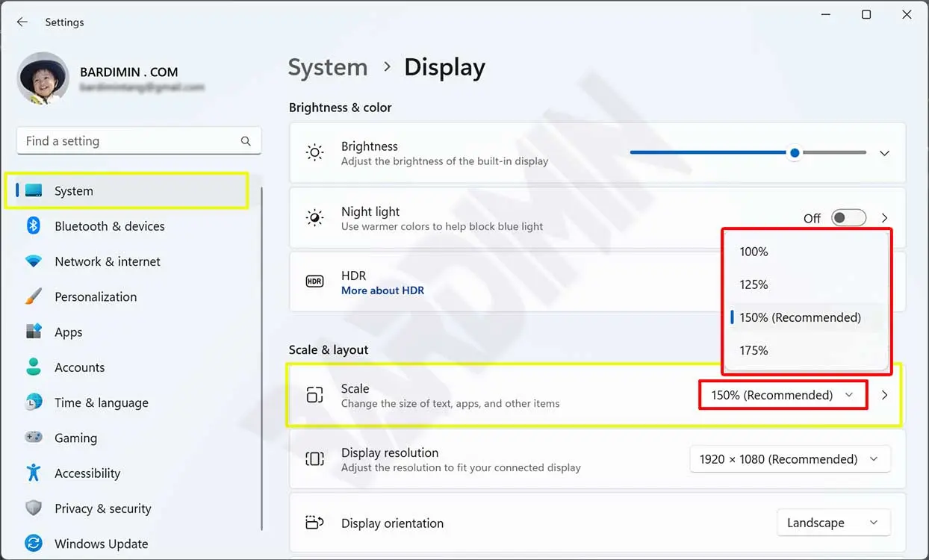This screenshot has width=929, height=560.
Task: Toggle the Night light switch on
Action: [848, 218]
